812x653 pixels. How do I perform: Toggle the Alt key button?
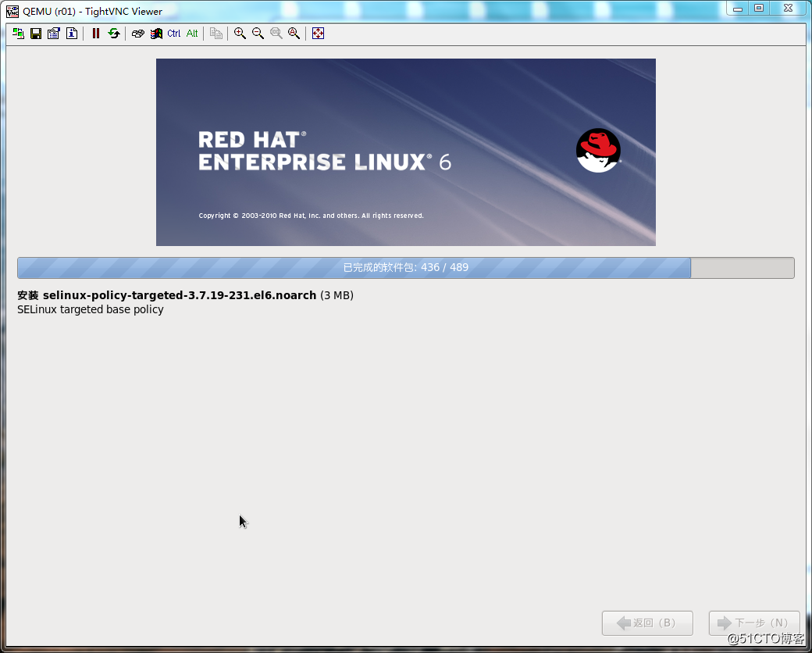pos(192,34)
